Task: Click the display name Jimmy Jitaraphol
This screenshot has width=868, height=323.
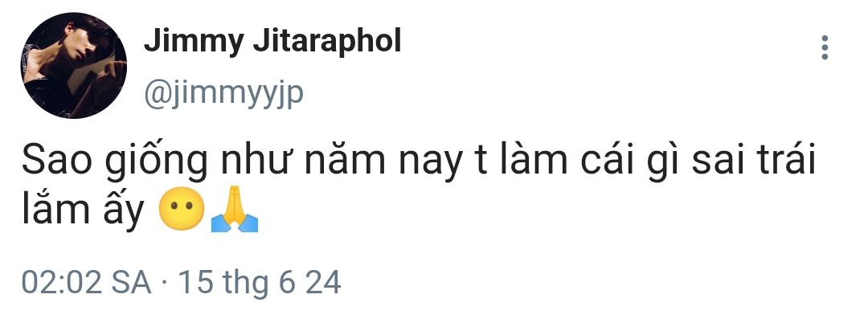Action: (272, 42)
